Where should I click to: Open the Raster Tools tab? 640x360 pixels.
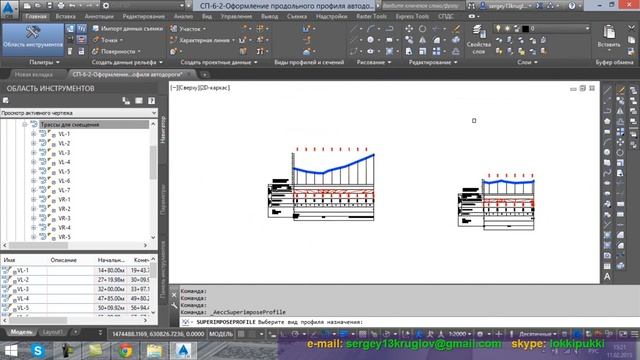(x=371, y=16)
